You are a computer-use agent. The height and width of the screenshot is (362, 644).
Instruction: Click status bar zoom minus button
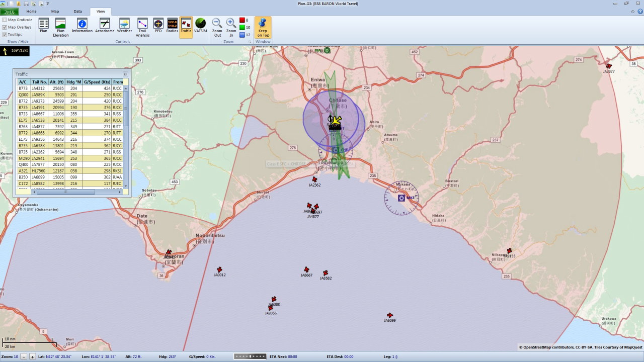pyautogui.click(x=24, y=356)
